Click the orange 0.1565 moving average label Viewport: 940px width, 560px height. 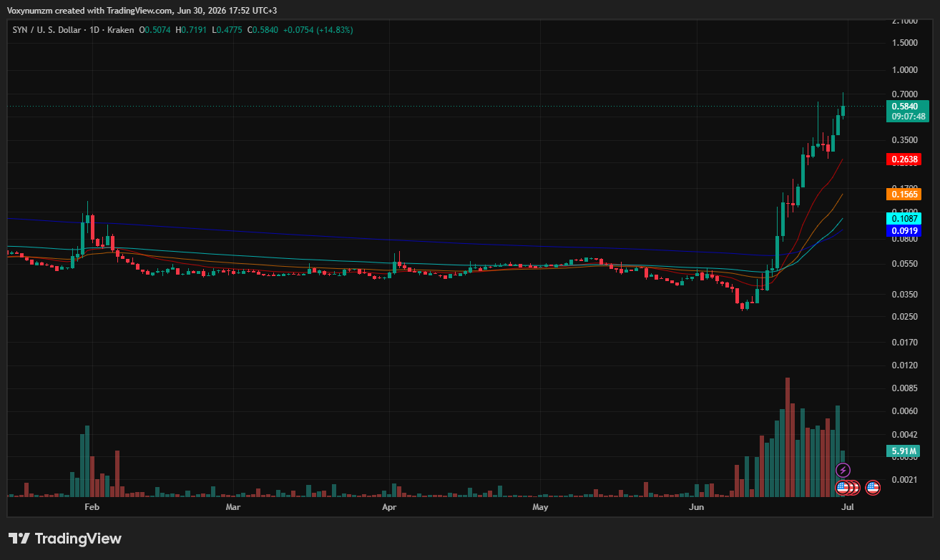click(904, 194)
